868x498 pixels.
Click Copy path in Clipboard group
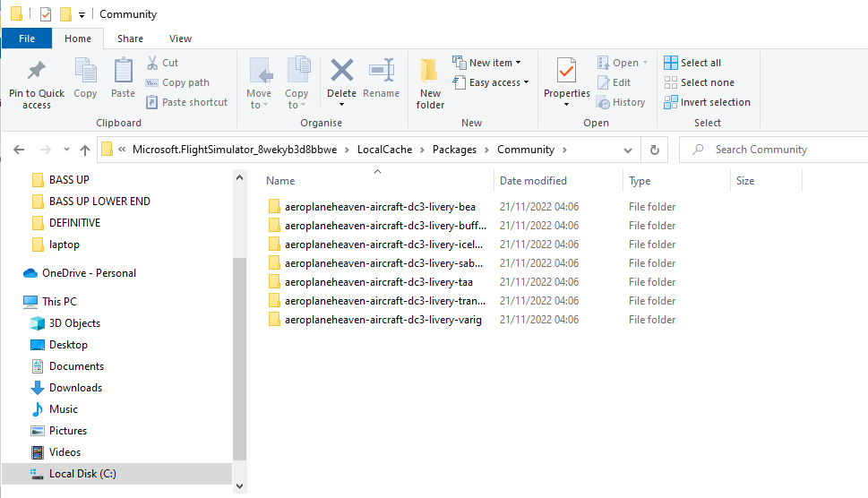pos(177,82)
